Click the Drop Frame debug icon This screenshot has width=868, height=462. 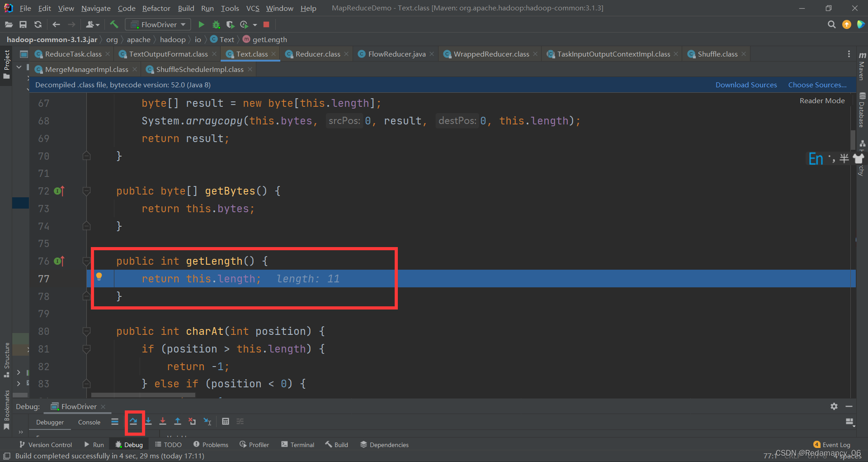click(192, 422)
